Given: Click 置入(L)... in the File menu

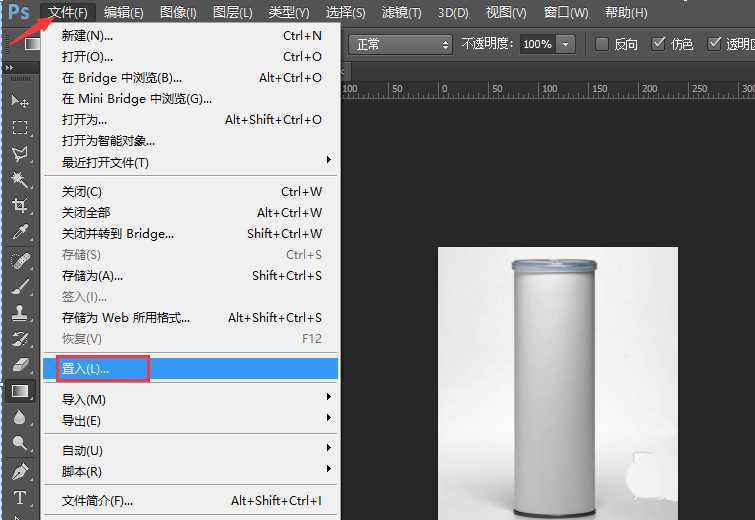Looking at the screenshot, I should 86,368.
